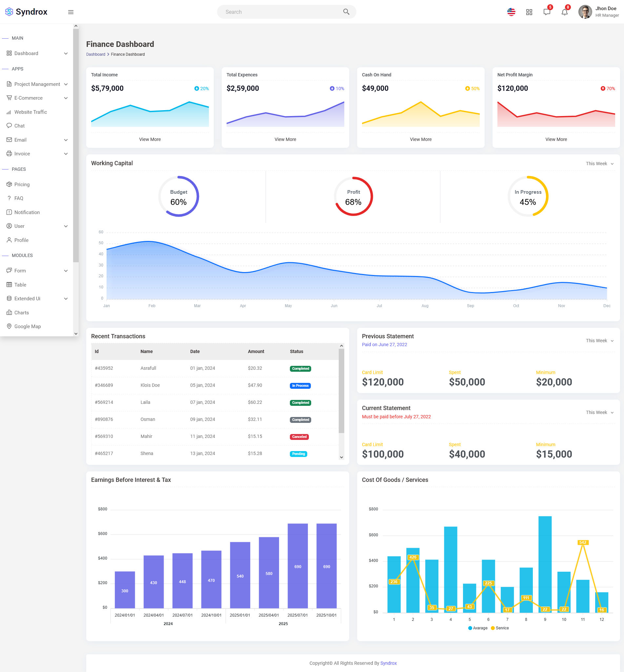Expand the Email submenu chevron
The image size is (624, 672).
(66, 140)
